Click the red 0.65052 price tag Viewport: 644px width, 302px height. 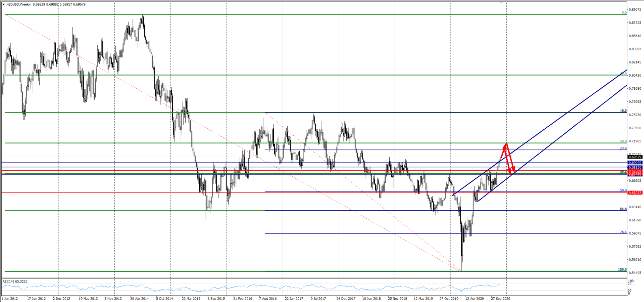coord(635,193)
